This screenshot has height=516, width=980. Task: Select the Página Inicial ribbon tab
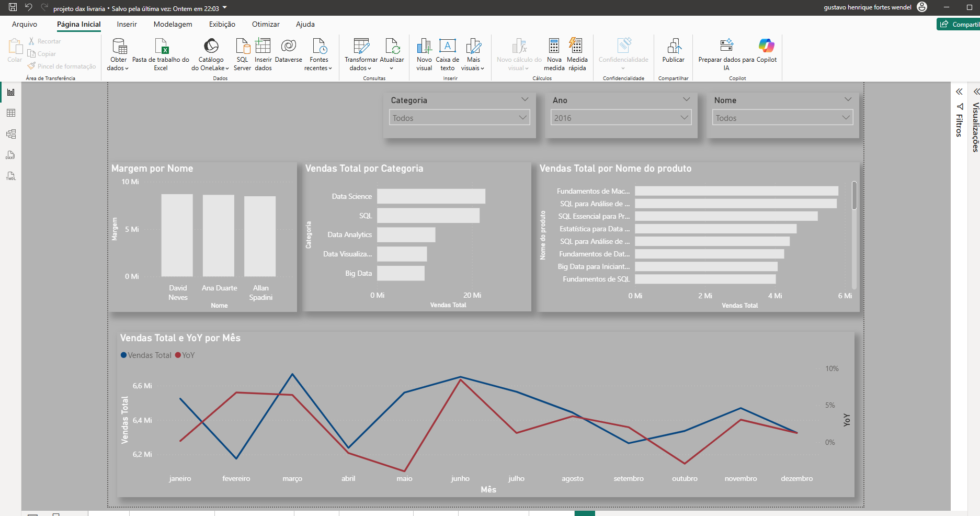tap(79, 24)
